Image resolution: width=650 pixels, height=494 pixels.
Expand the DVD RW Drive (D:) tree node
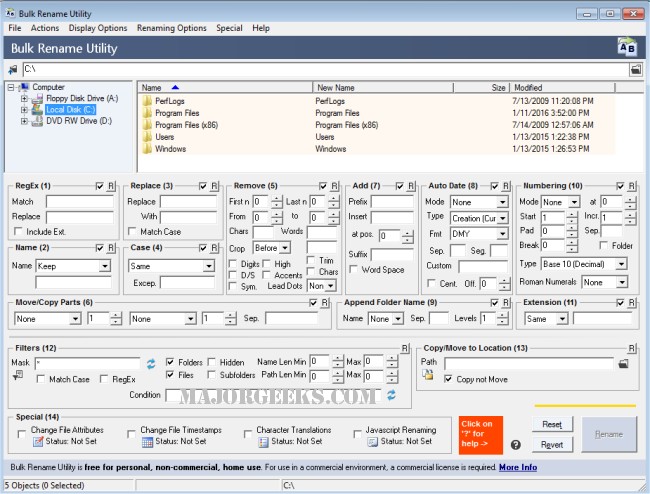tap(25, 120)
